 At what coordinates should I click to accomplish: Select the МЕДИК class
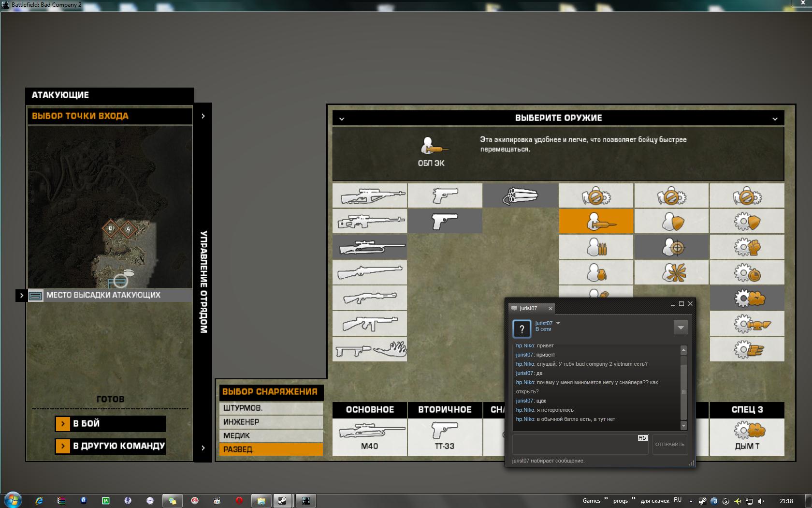click(271, 435)
